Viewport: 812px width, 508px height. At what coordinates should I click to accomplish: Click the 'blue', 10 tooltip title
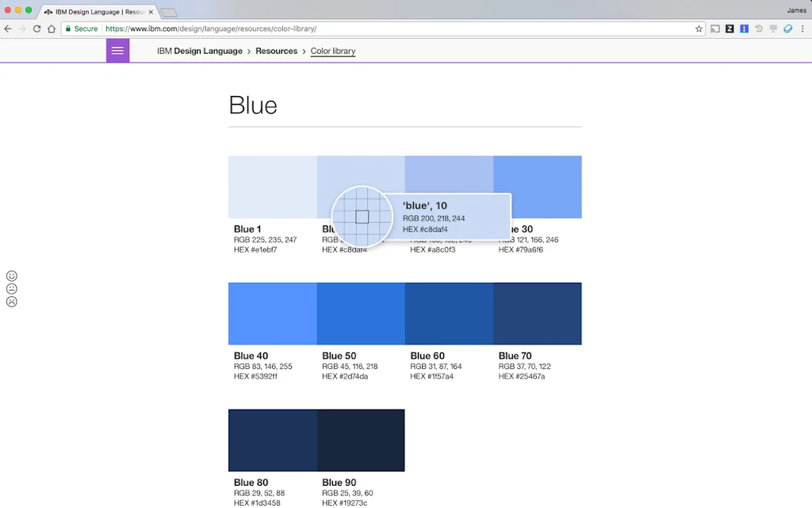point(425,206)
